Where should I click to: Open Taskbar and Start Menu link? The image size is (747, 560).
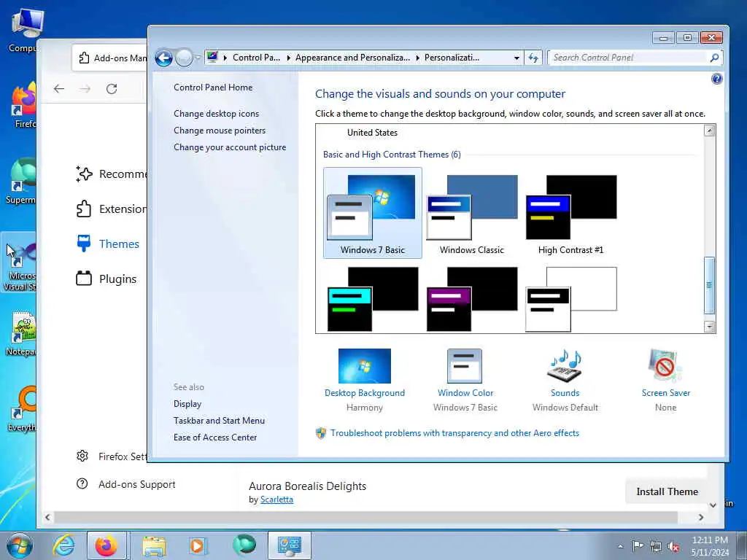coord(219,421)
